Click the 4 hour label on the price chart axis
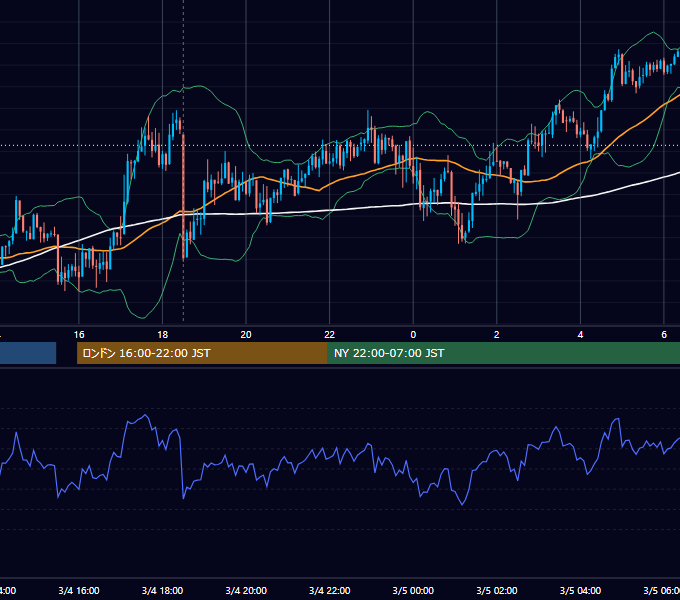 tap(580, 334)
